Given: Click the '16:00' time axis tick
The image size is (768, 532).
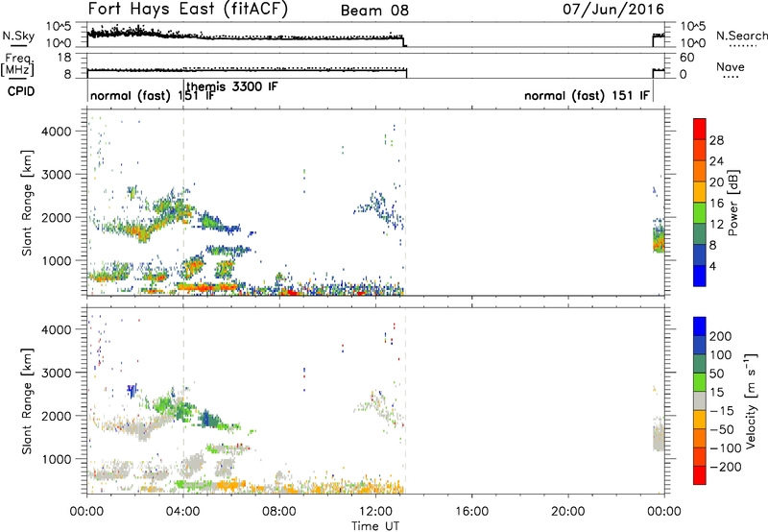Looking at the screenshot, I should [471, 512].
